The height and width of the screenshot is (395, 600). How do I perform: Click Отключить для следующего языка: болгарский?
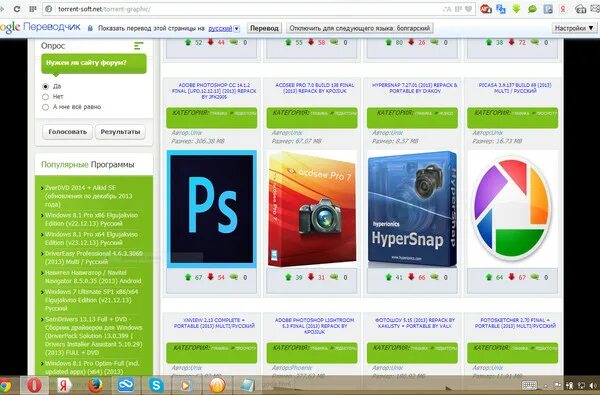coord(360,28)
